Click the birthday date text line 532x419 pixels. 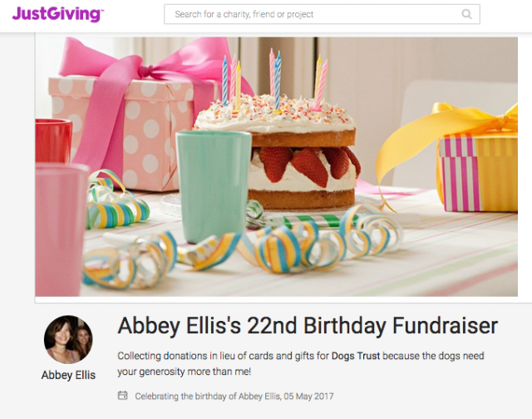coord(234,397)
